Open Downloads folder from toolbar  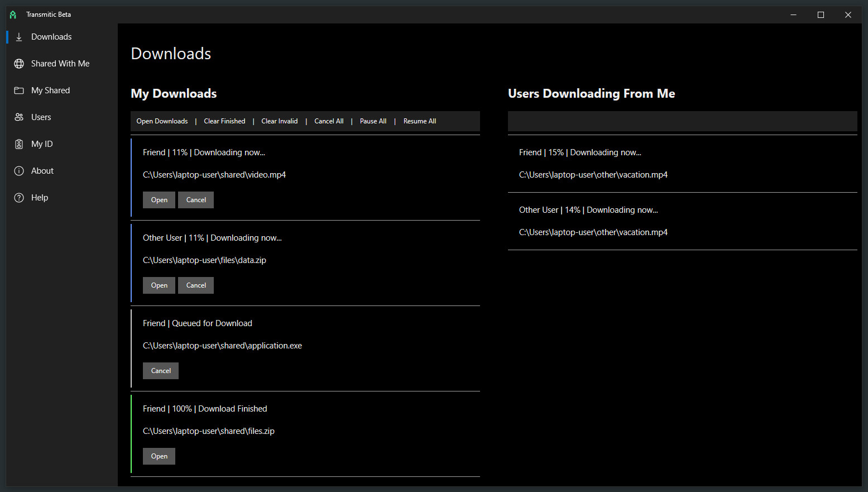162,121
